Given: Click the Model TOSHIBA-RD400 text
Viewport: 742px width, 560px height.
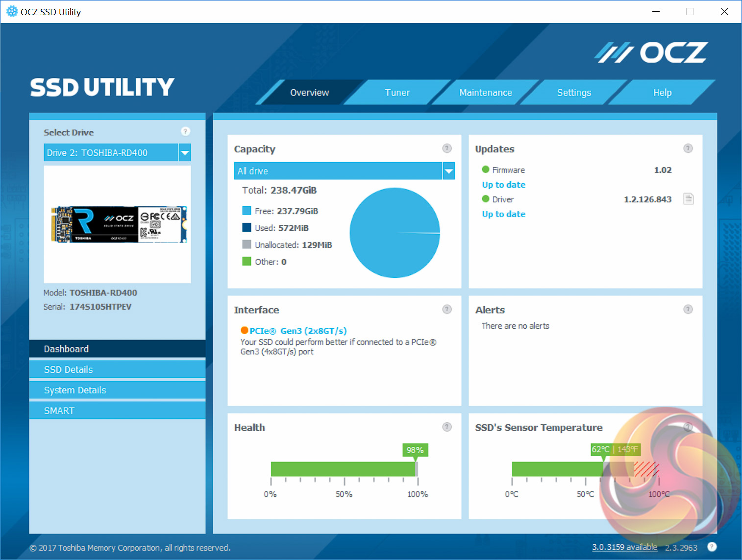Looking at the screenshot, I should (90, 292).
